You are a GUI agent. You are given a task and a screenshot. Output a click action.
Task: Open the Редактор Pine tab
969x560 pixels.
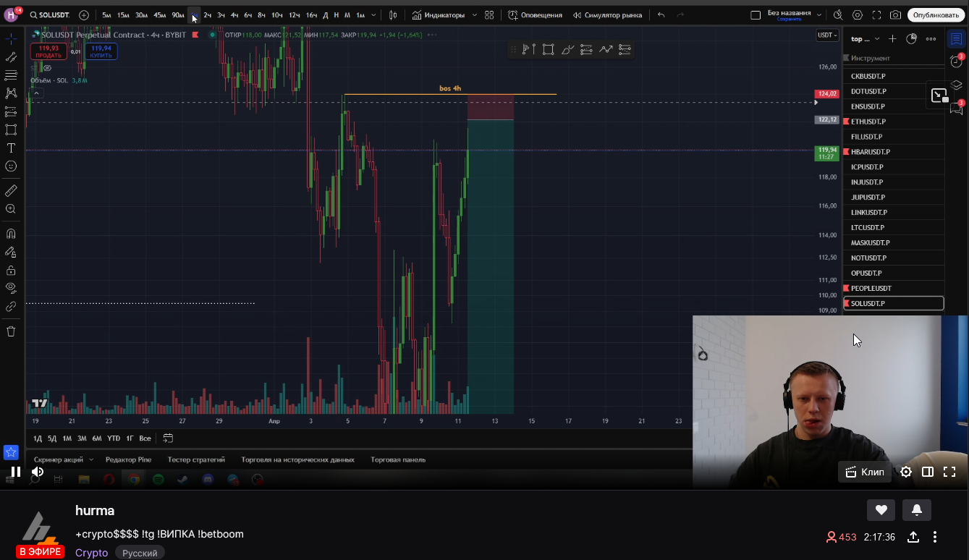point(128,459)
